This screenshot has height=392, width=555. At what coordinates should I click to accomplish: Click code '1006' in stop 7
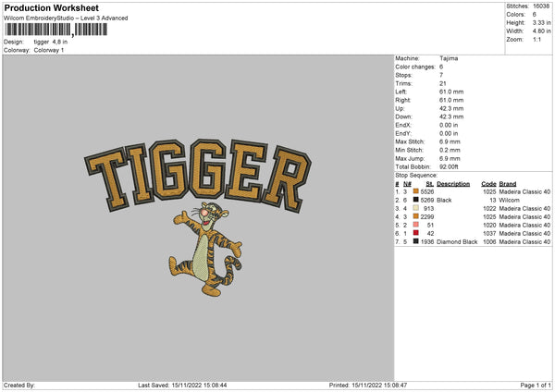pos(489,241)
